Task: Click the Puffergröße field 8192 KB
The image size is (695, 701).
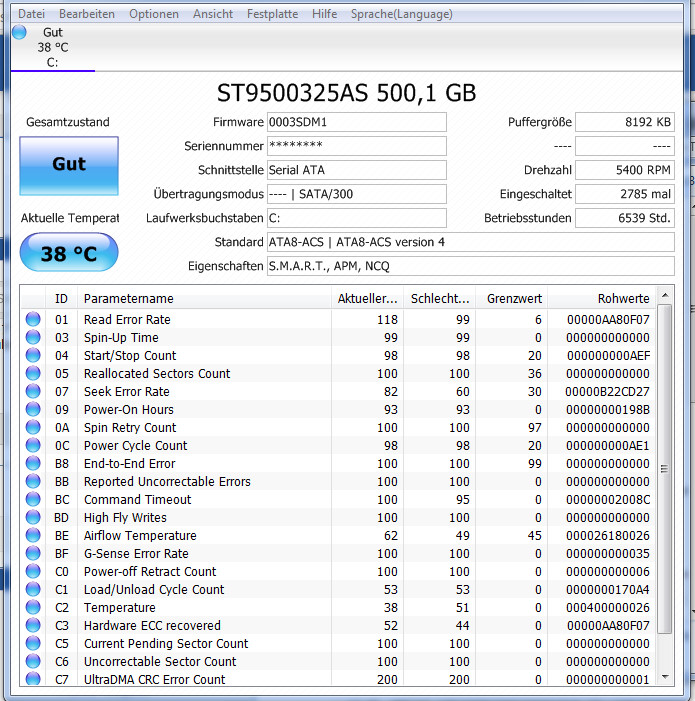Action: (x=625, y=122)
